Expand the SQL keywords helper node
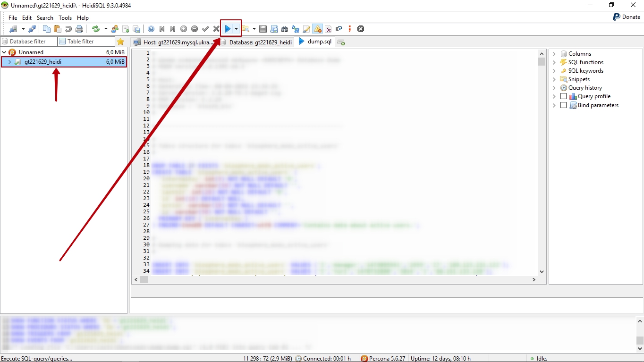This screenshot has height=362, width=644. (x=554, y=71)
